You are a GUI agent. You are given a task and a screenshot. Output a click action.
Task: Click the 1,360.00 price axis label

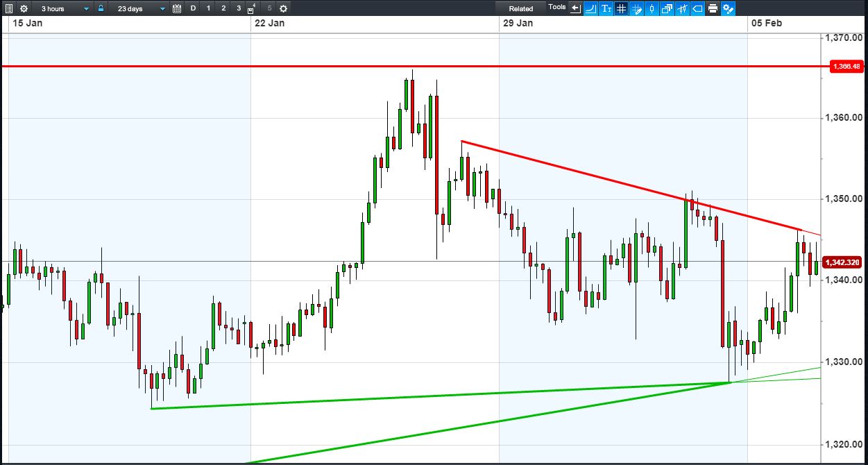(845, 118)
